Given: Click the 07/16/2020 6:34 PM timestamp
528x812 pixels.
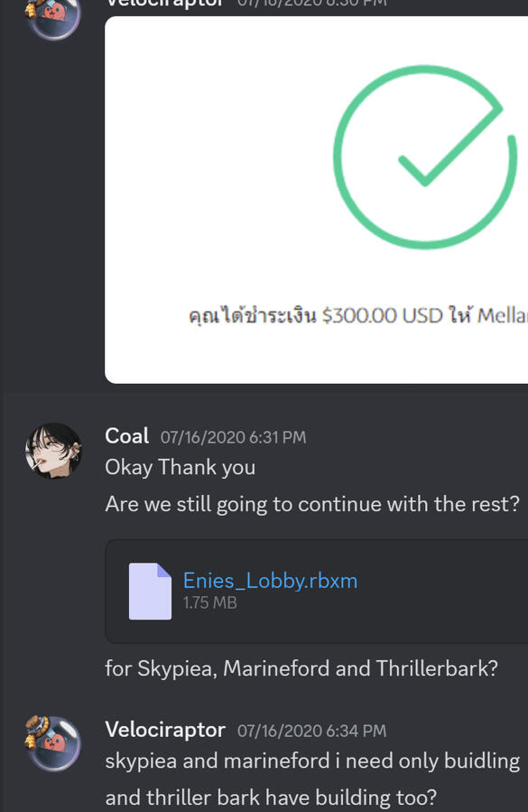Looking at the screenshot, I should (311, 731).
